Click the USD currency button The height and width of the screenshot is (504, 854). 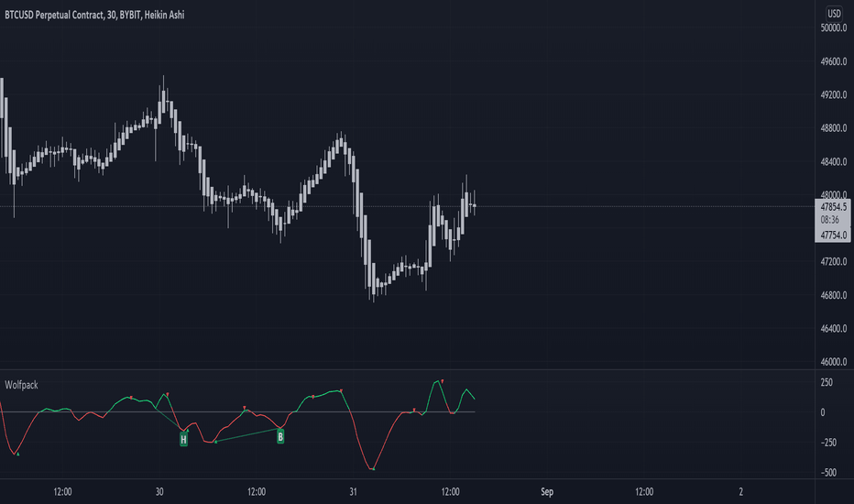coord(834,14)
